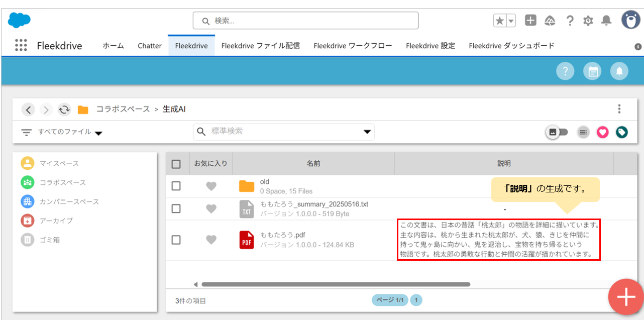Open the Fleekdrive ダッシュボード tab
The image size is (644, 320).
coord(512,46)
